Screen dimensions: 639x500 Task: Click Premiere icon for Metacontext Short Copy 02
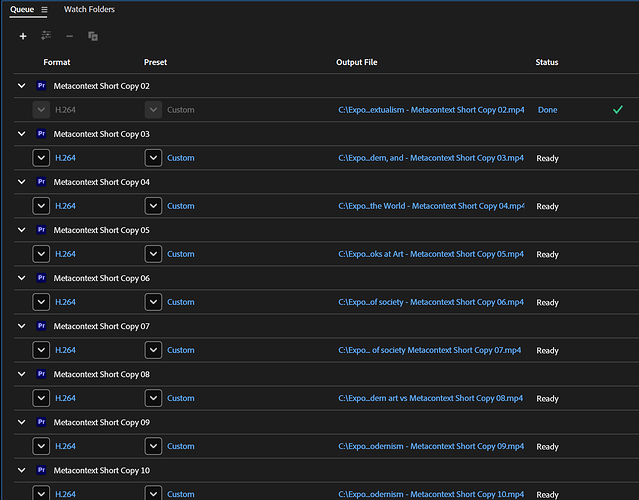click(x=41, y=86)
